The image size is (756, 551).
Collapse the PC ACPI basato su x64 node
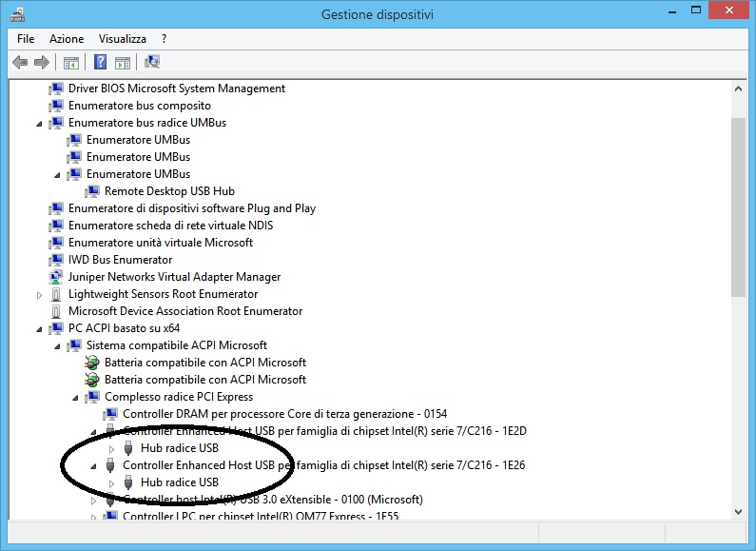[40, 329]
